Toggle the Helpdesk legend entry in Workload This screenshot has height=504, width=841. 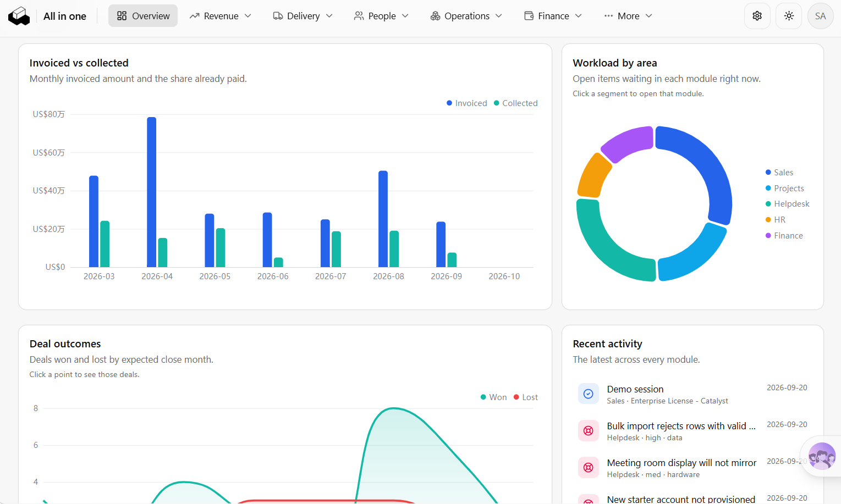tap(788, 204)
